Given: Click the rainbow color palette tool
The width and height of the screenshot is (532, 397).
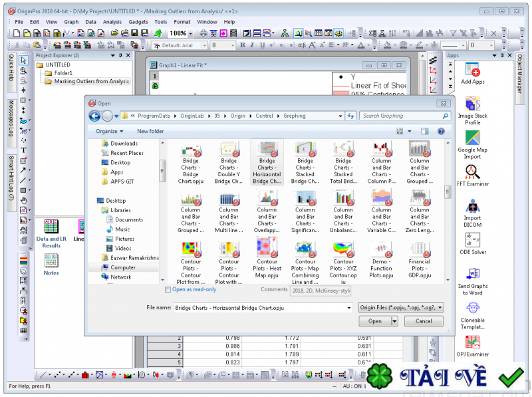Looking at the screenshot, I should coord(24,261).
